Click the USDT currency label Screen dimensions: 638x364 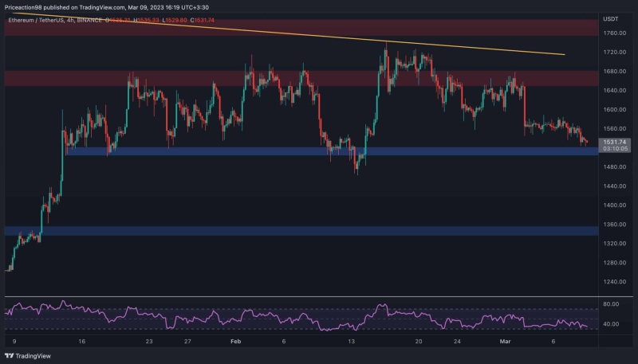(x=611, y=19)
